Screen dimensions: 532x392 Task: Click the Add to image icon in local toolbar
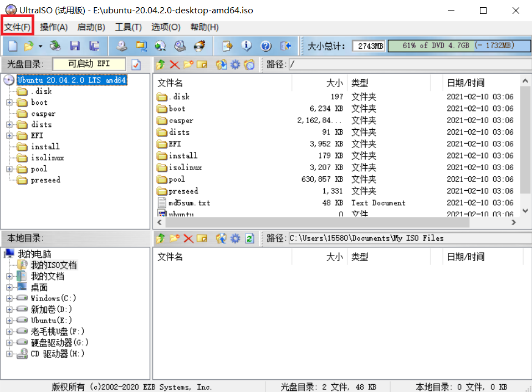pos(221,238)
